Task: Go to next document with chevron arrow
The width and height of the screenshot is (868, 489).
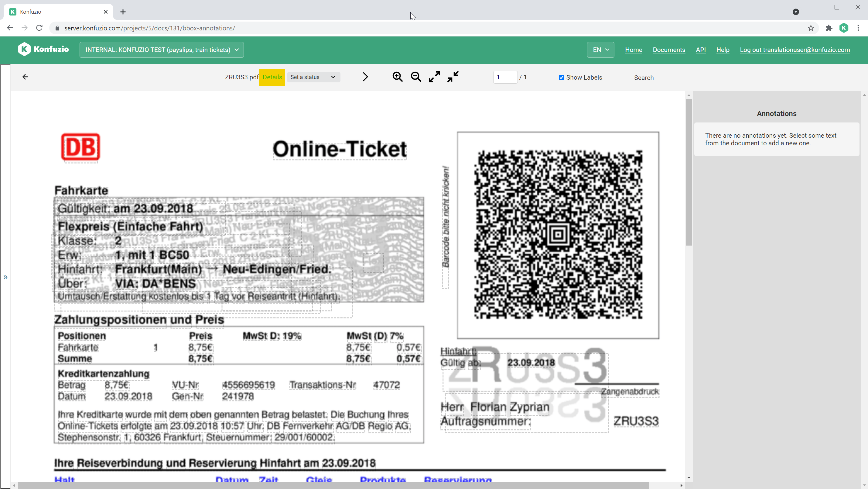Action: 365,77
